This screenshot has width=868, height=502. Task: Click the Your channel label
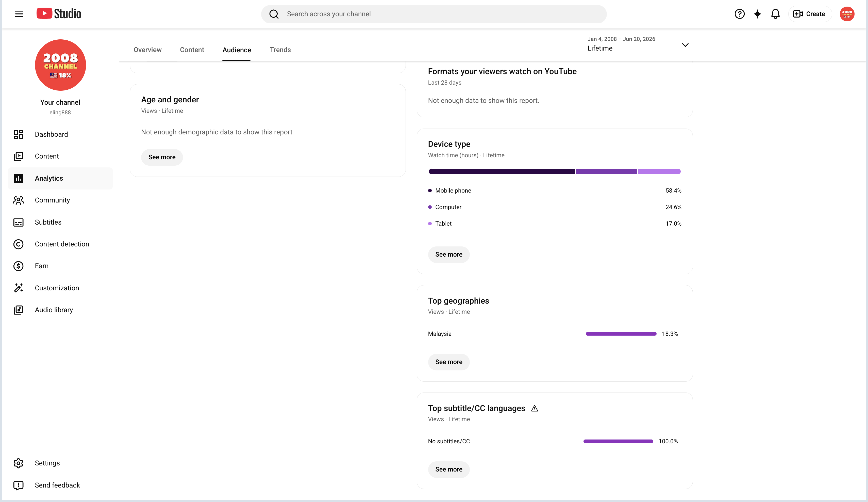tap(60, 102)
